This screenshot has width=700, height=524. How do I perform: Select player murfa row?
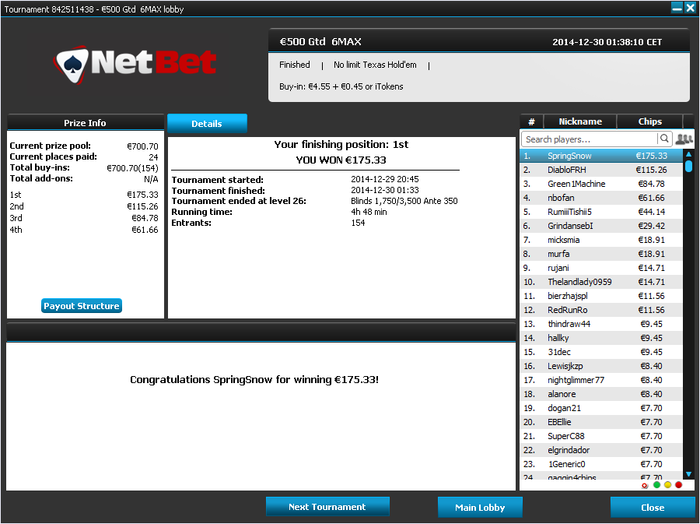[x=601, y=254]
